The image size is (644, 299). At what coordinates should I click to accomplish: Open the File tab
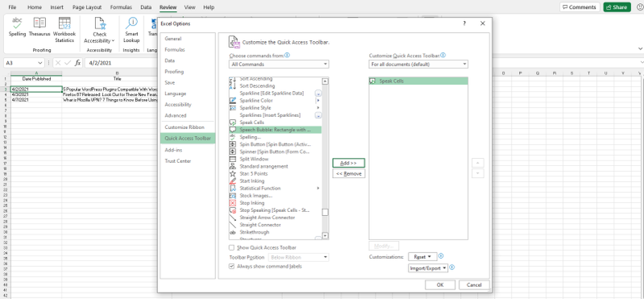(x=12, y=7)
